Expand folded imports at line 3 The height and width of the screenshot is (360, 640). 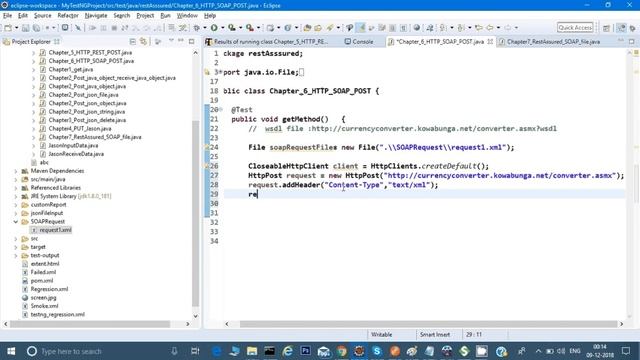(x=220, y=72)
